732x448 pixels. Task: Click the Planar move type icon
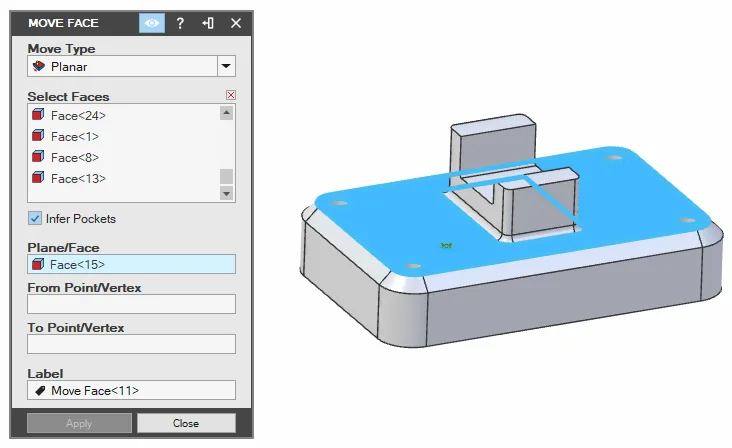(38, 66)
